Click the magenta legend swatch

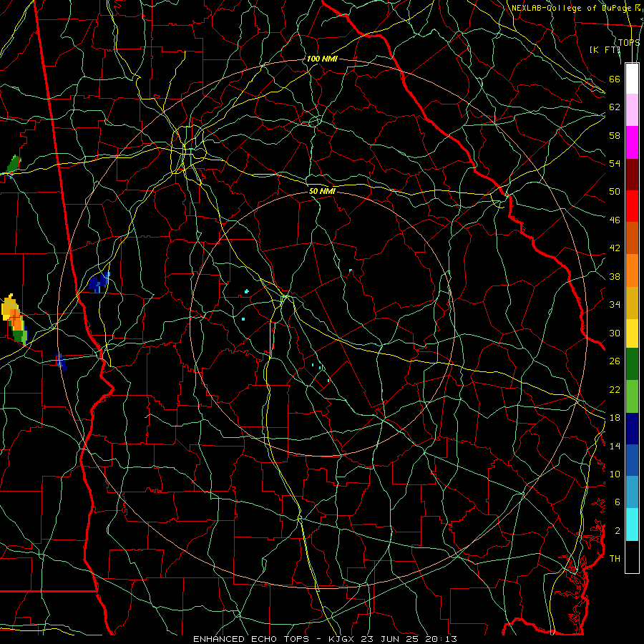coord(632,142)
